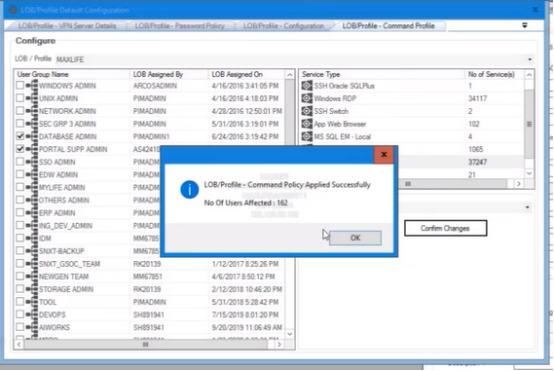Click the Confirm Changes button
The image size is (554, 371).
point(445,228)
